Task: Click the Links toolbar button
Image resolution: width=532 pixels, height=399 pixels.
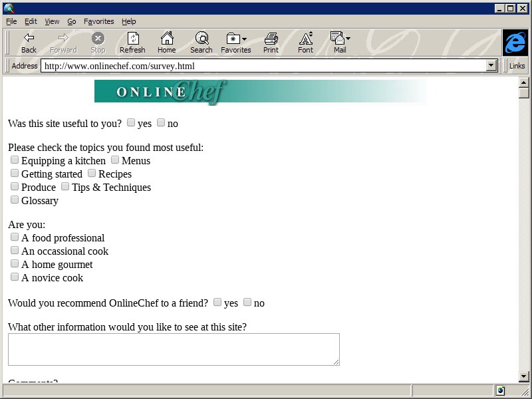Action: point(517,66)
